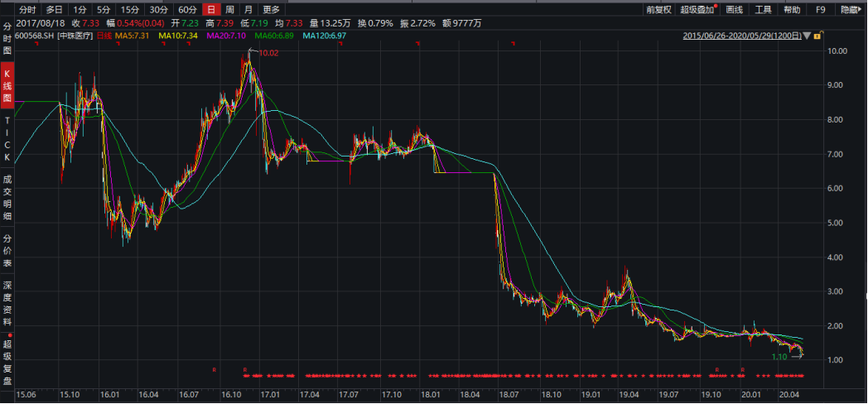Open the 超级复盘 sidebar panel
Image resolution: width=868 pixels, height=404 pixels.
click(7, 362)
